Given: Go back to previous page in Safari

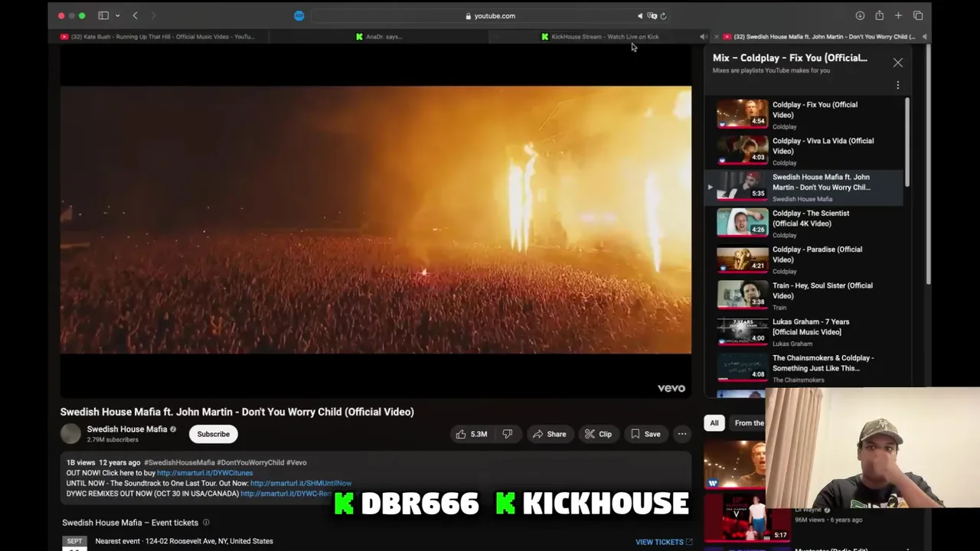Looking at the screenshot, I should click(135, 15).
